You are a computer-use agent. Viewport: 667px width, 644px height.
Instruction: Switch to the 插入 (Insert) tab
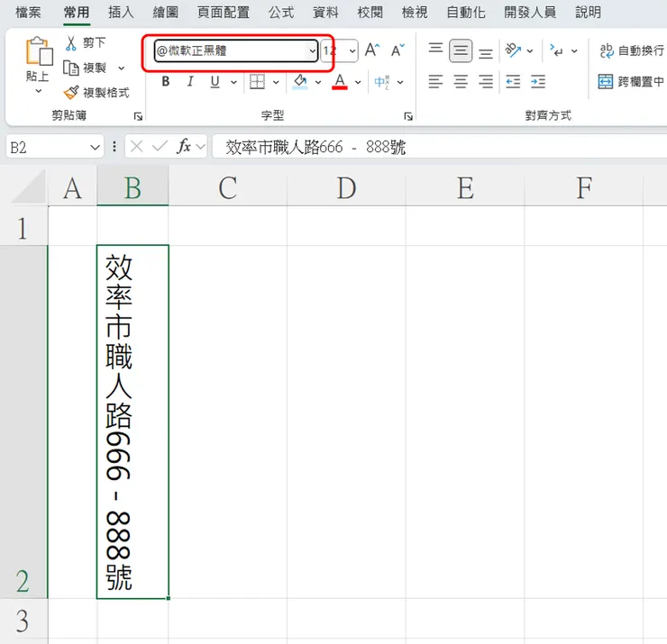[121, 13]
